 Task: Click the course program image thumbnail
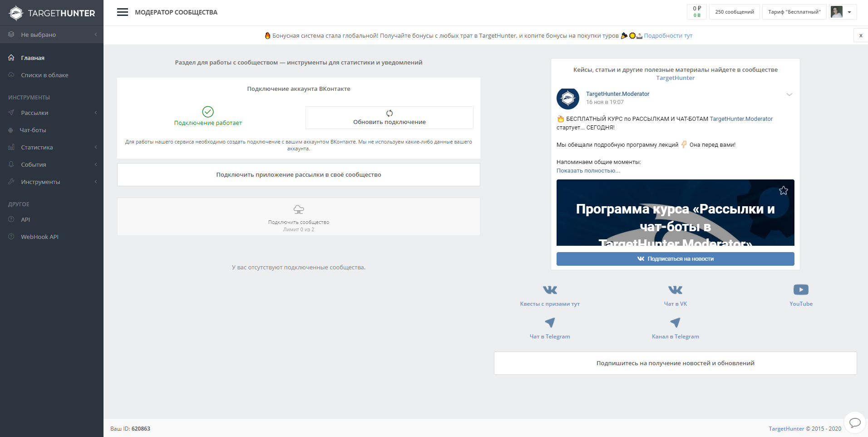676,213
